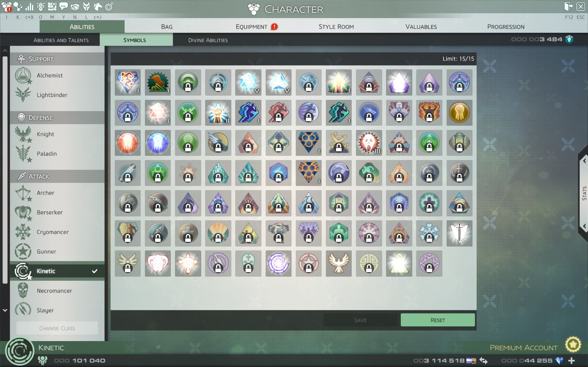Toggle the purple spiral symbol

(278, 263)
